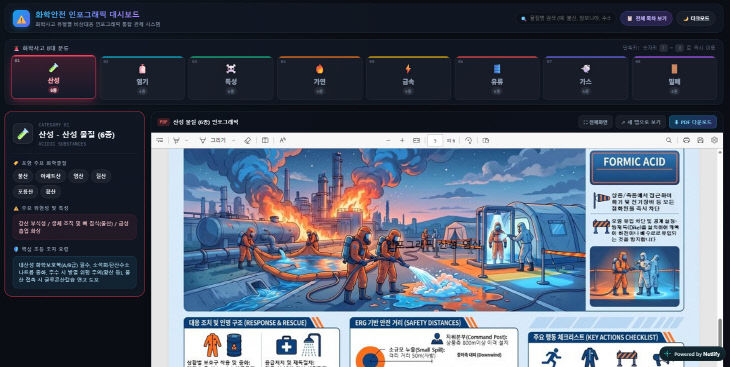Expand the highlight tool options arrow
The width and height of the screenshot is (730, 367).
[x=187, y=140]
